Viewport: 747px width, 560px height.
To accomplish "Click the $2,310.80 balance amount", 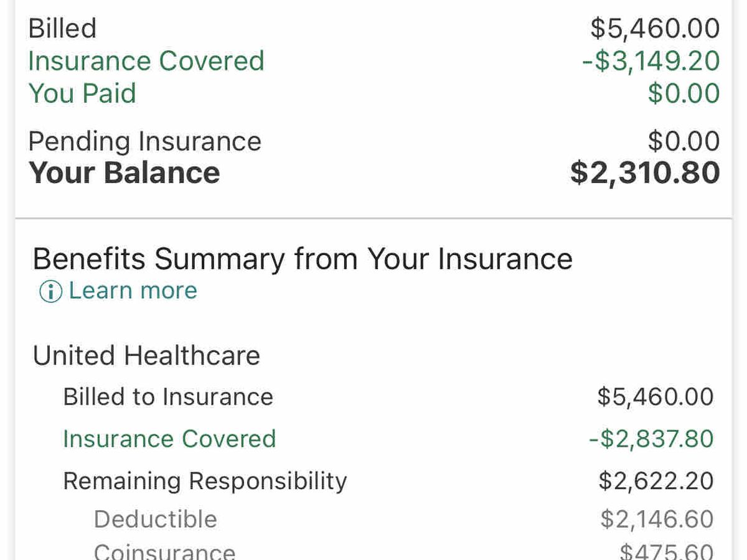I will click(645, 172).
